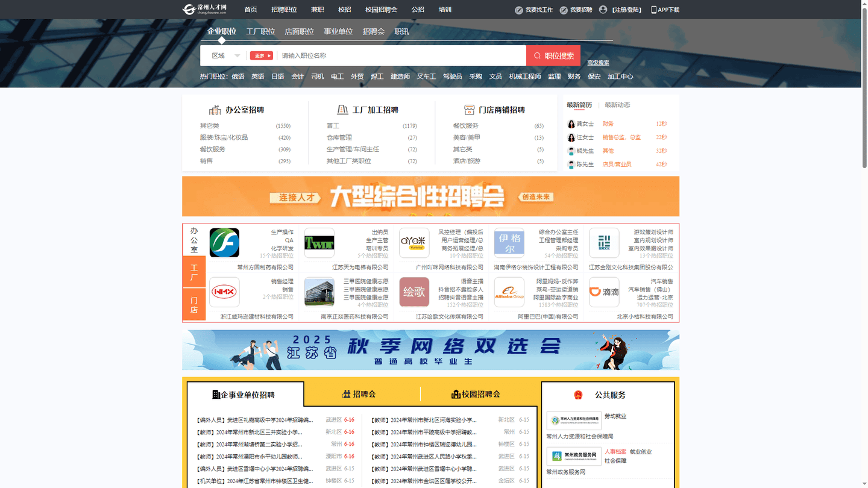Click 仓库管理 factory category
This screenshot has width=868, height=488.
tap(339, 137)
